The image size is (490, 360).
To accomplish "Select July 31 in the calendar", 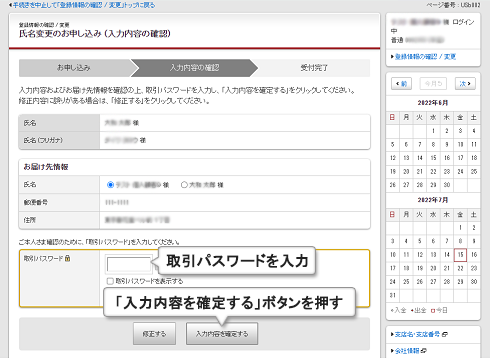I will coord(393,295).
